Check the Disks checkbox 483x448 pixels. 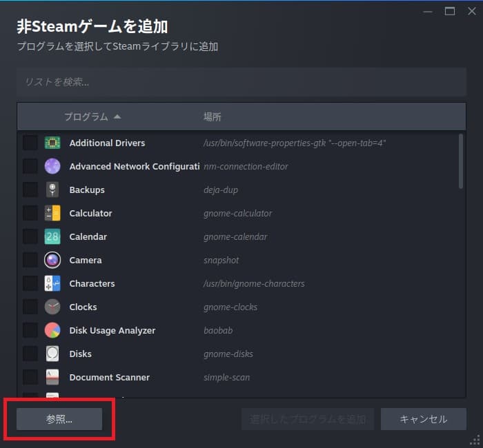point(30,354)
